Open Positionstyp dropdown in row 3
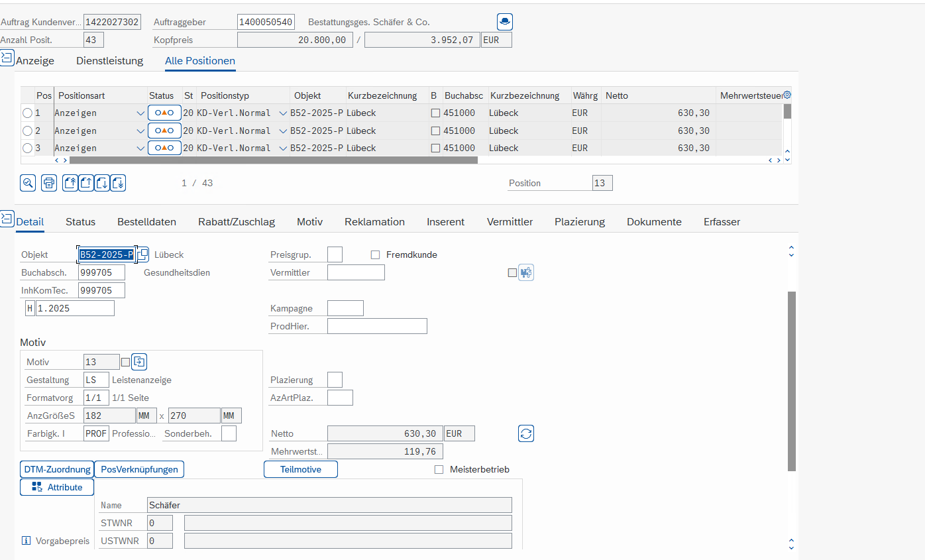Image resolution: width=925 pixels, height=560 pixels. tap(283, 148)
